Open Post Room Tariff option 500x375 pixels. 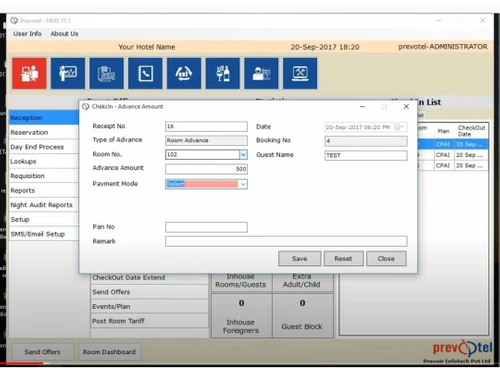[149, 321]
